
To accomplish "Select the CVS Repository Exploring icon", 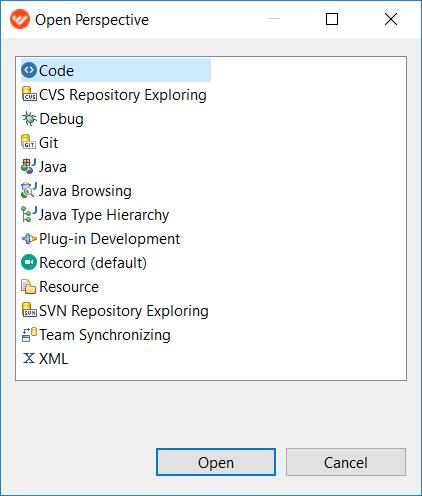I will 29,94.
